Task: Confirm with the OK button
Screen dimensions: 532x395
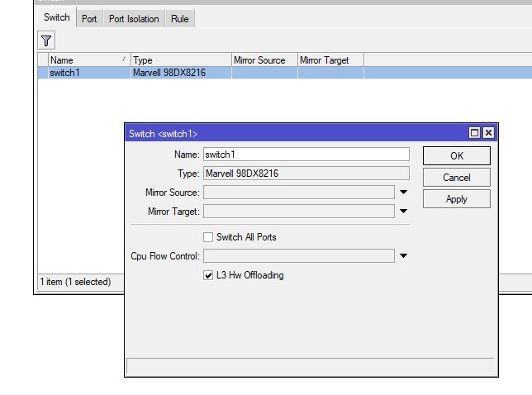Action: tap(456, 155)
